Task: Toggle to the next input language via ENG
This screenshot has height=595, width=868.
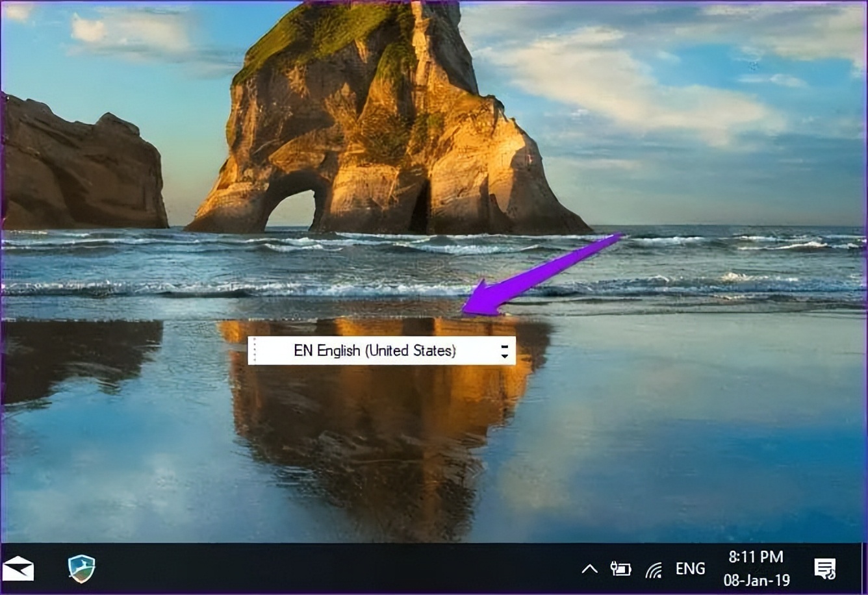Action: tap(689, 568)
